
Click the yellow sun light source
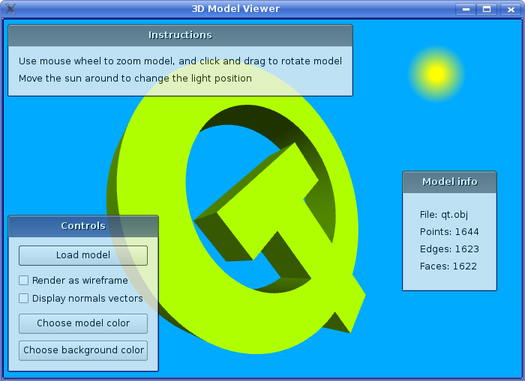click(x=436, y=74)
